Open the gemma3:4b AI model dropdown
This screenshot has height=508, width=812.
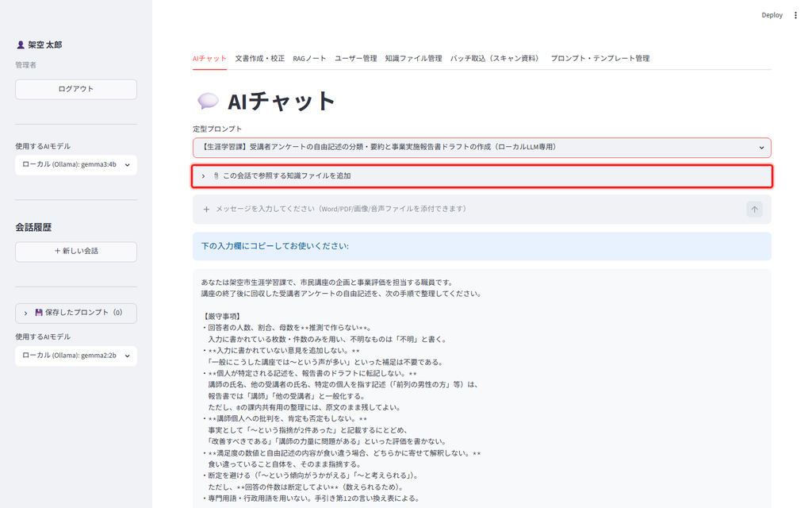click(x=76, y=165)
